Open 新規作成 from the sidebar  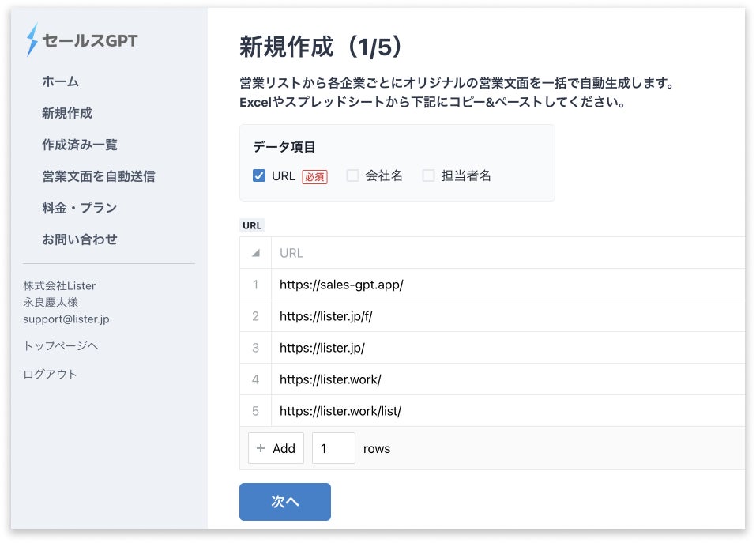click(67, 113)
